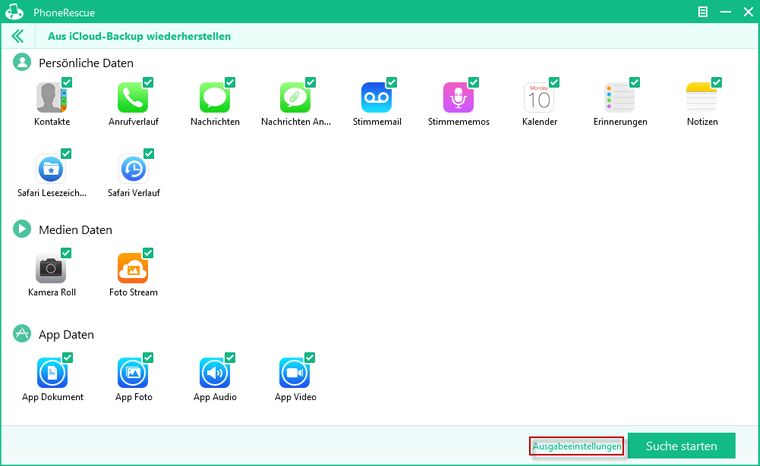Click the 'Medien Daten' section label
Image resolution: width=760 pixels, height=466 pixels.
[75, 230]
